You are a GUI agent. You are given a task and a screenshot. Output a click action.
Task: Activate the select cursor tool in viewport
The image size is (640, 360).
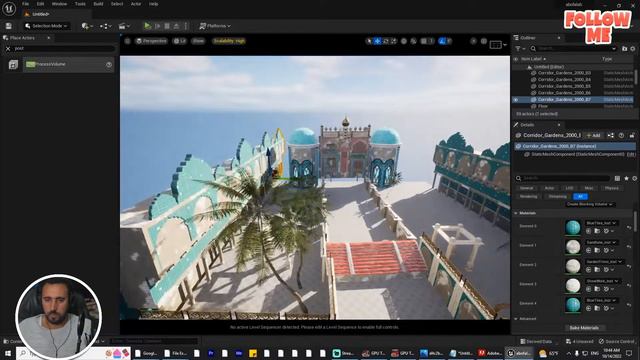(369, 41)
